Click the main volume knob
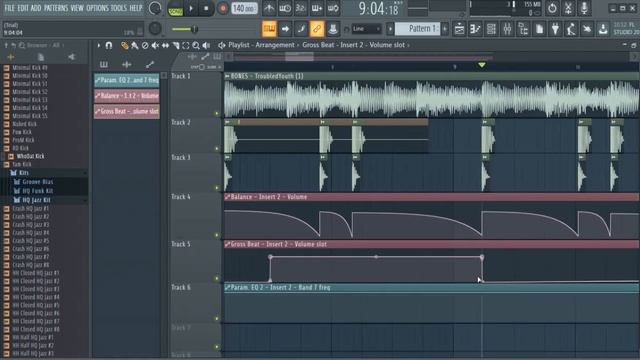The width and height of the screenshot is (640, 360). [x=155, y=8]
